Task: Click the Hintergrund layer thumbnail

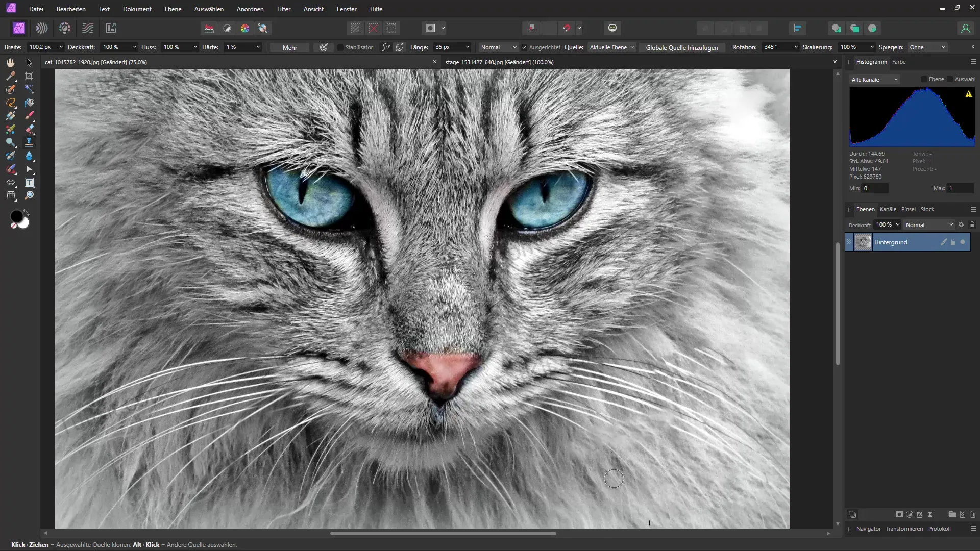Action: pyautogui.click(x=863, y=242)
